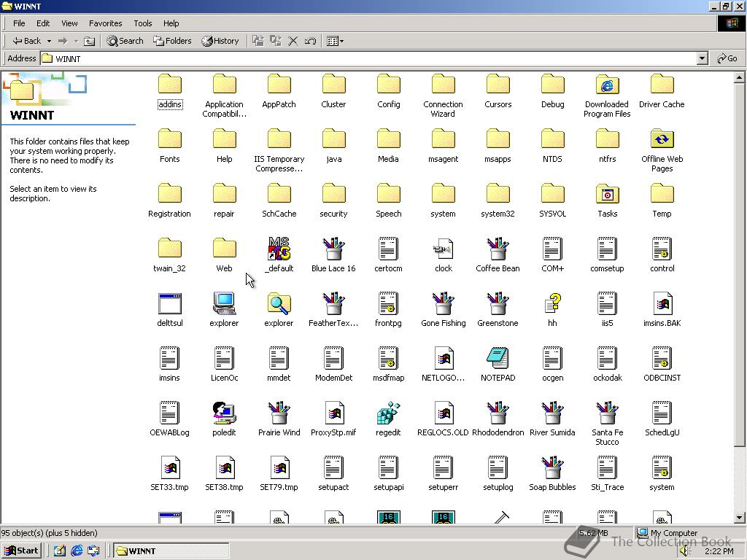Click the Show Desktop quick launch icon
Viewport: 747px width, 560px height.
pyautogui.click(x=60, y=551)
